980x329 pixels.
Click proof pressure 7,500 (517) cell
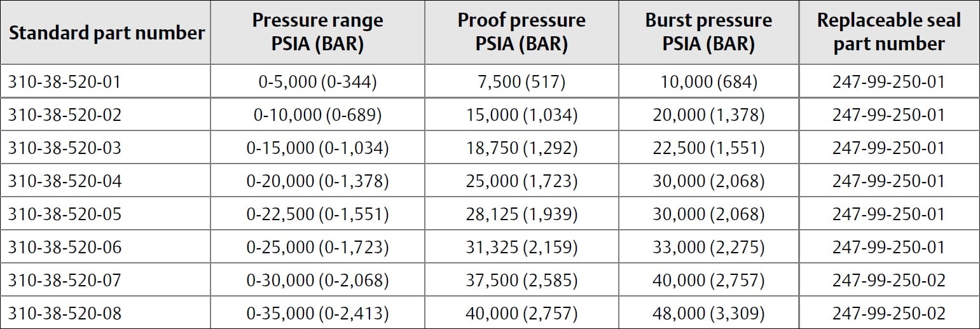pos(521,81)
